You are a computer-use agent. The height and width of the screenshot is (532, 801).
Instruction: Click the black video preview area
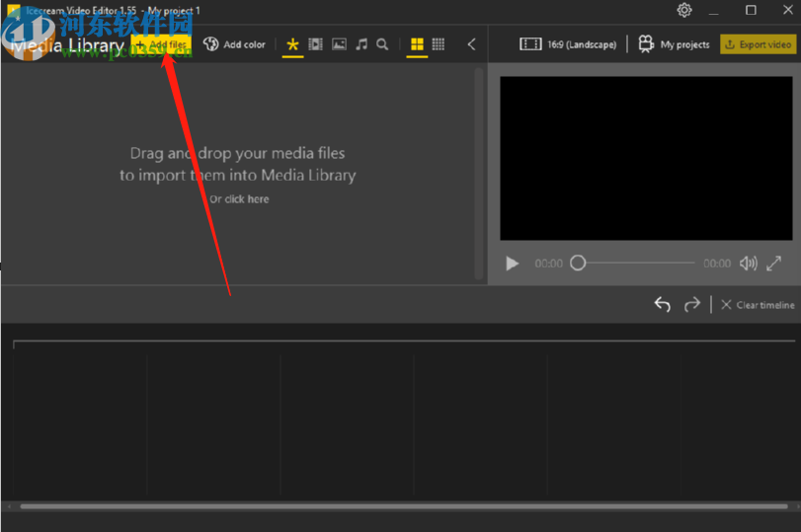pos(646,158)
